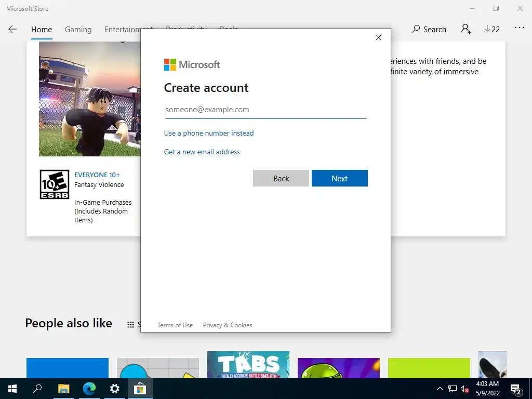Select the Roblox game screenshot
The height and width of the screenshot is (399, 532).
89,99
